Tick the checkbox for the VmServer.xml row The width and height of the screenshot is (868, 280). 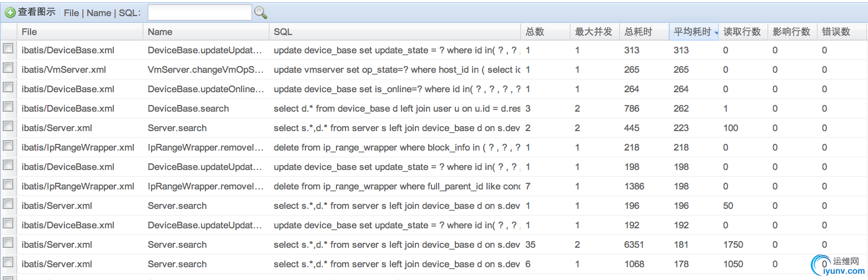pos(8,69)
